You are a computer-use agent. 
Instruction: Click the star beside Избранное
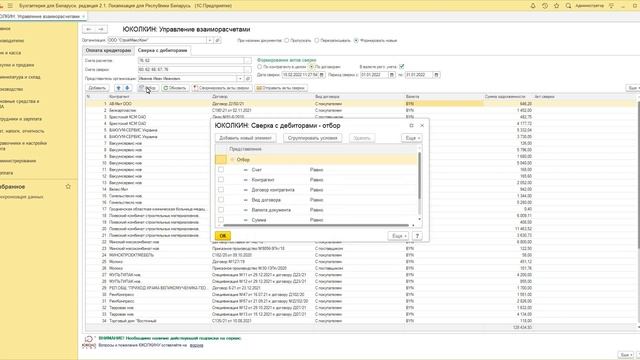pyautogui.click(x=68, y=187)
